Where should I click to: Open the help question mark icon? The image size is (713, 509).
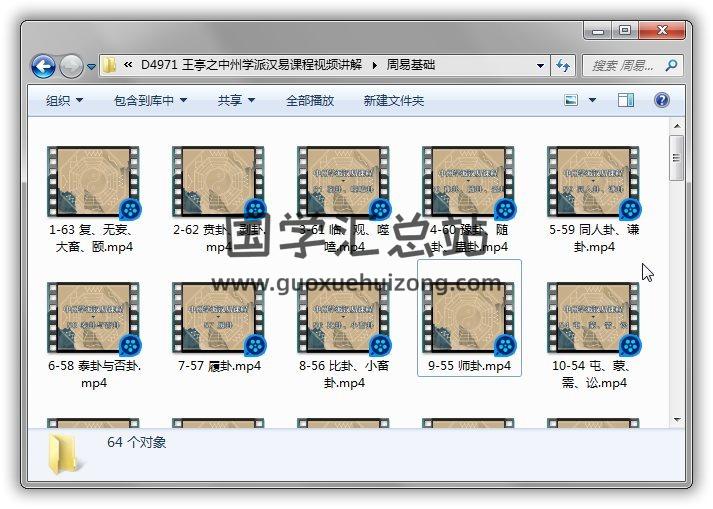click(x=661, y=100)
